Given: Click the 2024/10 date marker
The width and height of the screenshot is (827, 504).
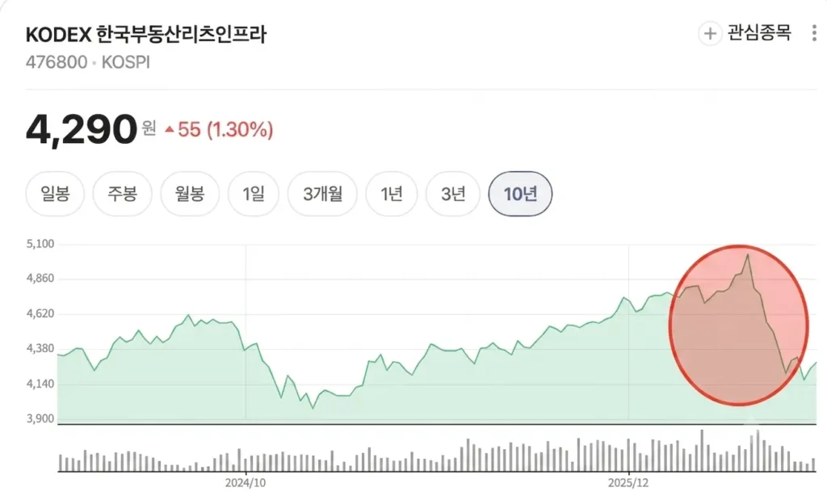Looking at the screenshot, I should click(x=246, y=483).
